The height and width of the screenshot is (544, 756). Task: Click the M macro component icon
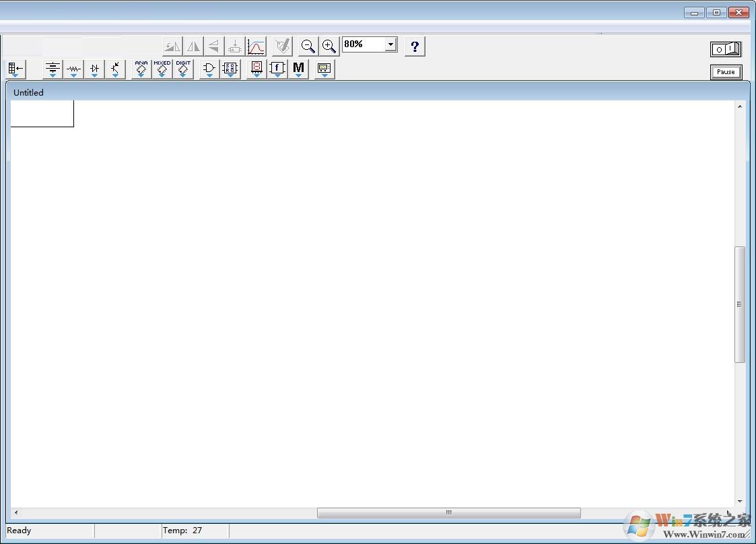click(298, 67)
